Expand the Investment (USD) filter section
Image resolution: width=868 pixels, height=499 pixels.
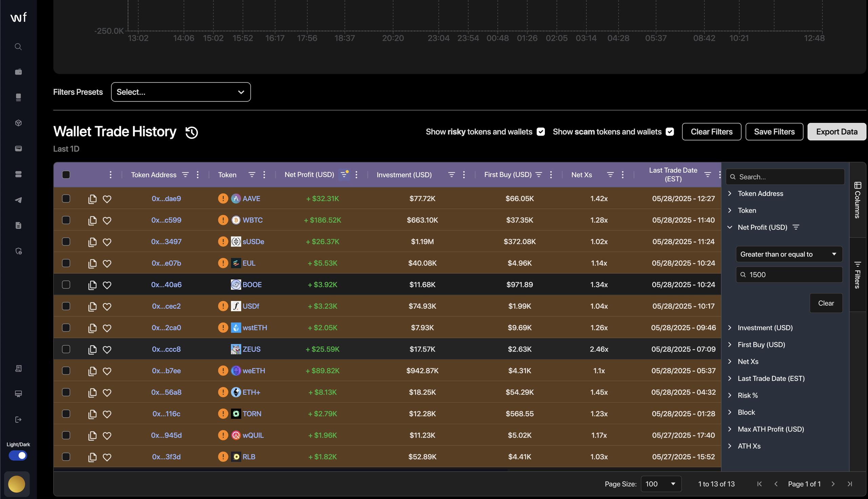[765, 328]
